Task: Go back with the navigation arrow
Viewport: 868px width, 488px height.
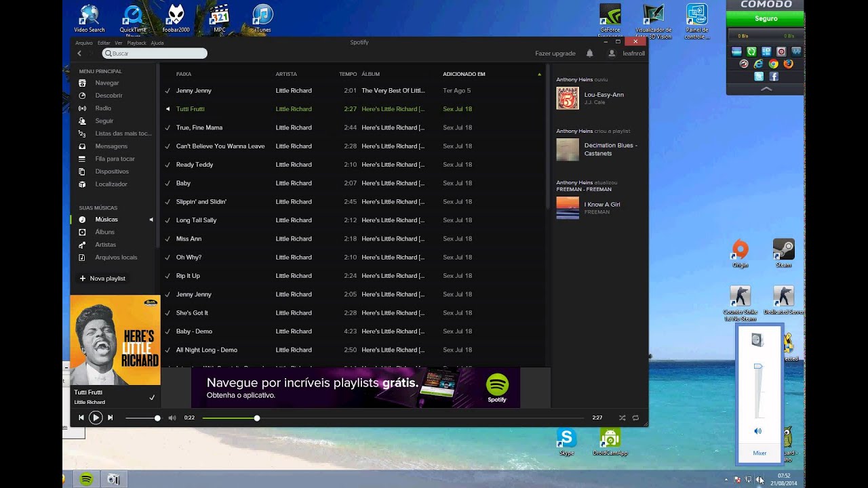Action: [79, 53]
